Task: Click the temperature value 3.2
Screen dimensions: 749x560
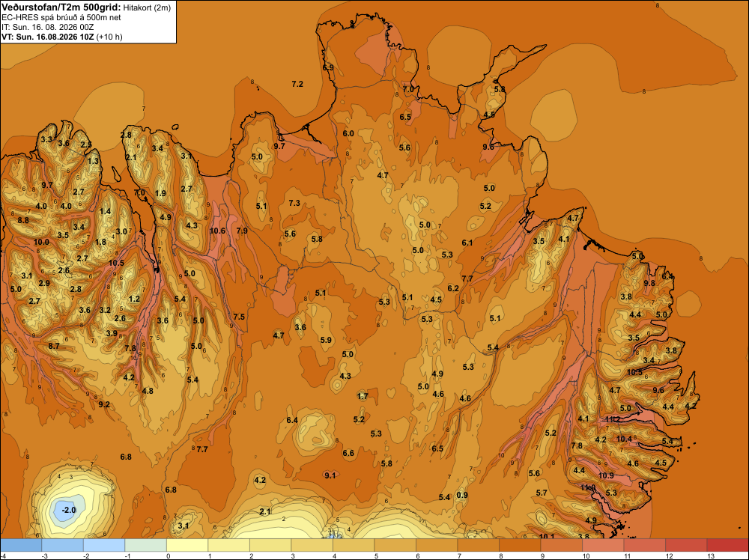Action: click(x=105, y=310)
